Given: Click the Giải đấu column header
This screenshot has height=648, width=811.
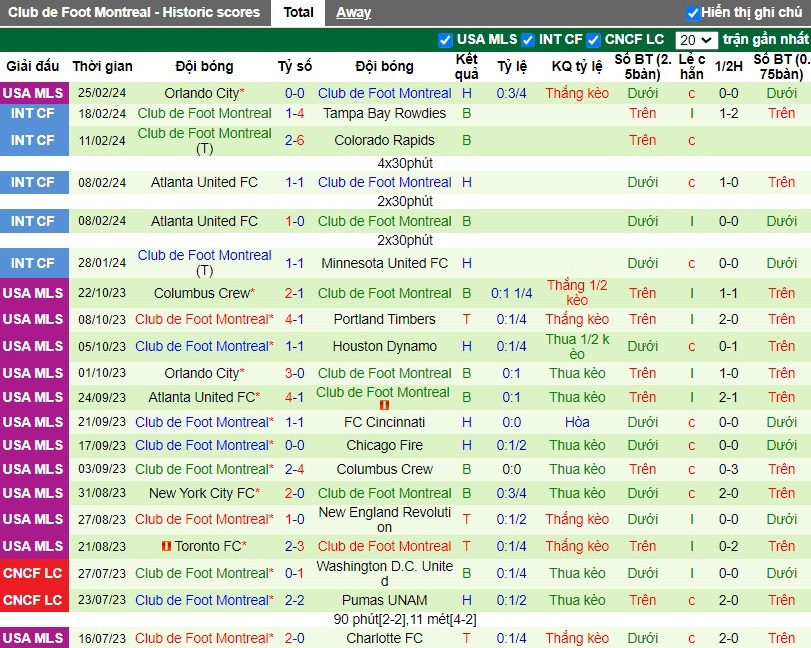Looking at the screenshot, I should coord(33,66).
